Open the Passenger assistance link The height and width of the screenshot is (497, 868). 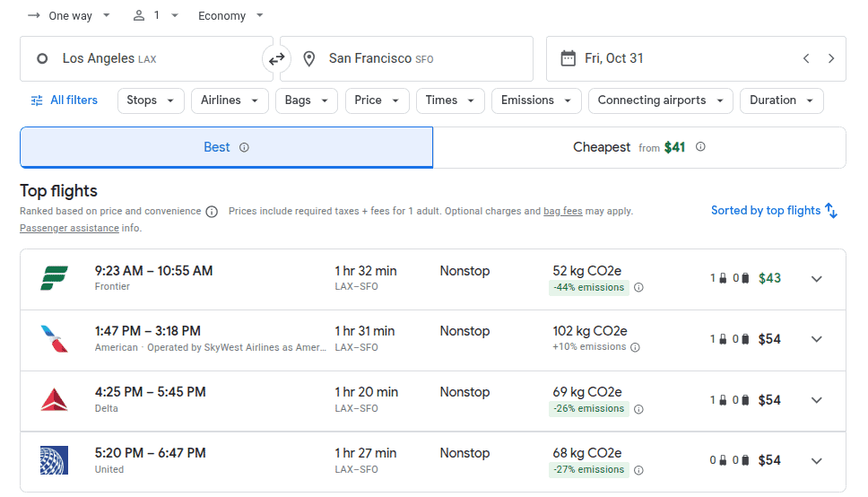[69, 228]
